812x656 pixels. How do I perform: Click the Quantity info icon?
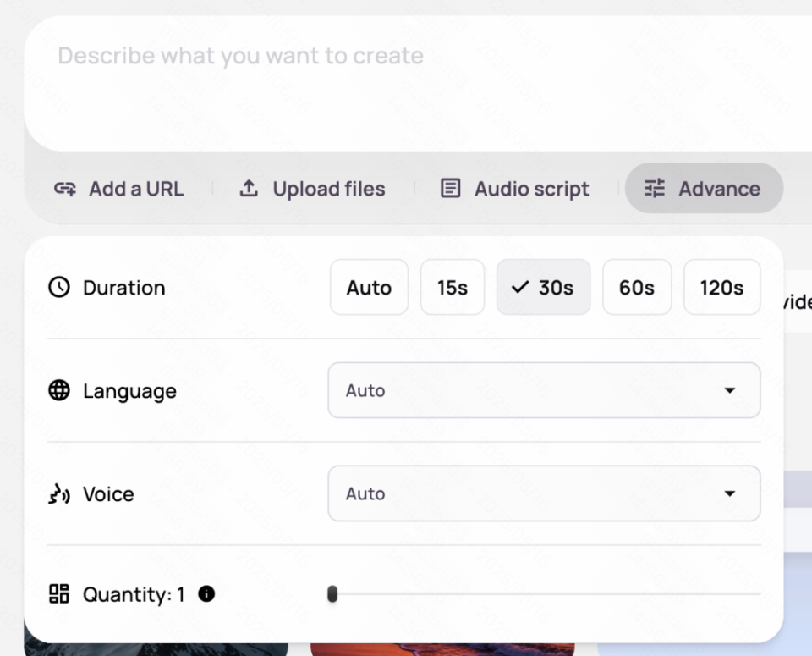pyautogui.click(x=206, y=594)
